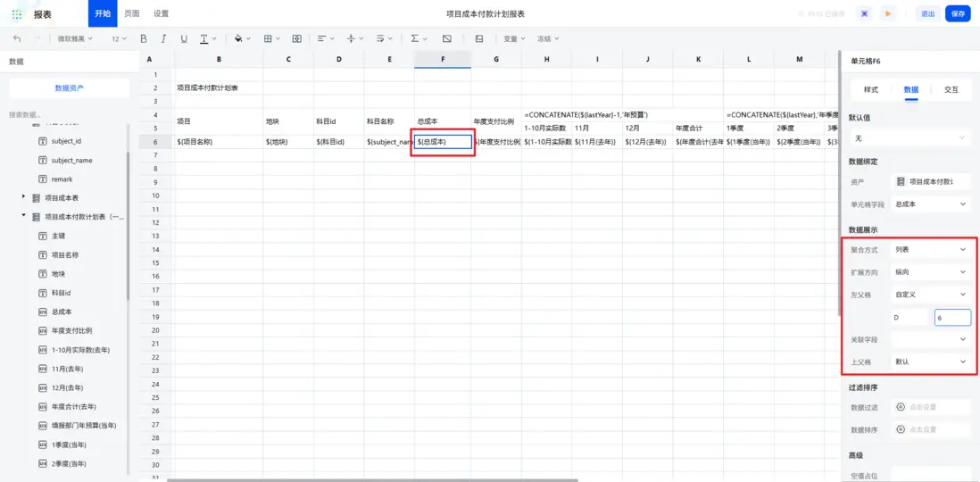
Task: Open text wrap options
Action: pos(384,38)
